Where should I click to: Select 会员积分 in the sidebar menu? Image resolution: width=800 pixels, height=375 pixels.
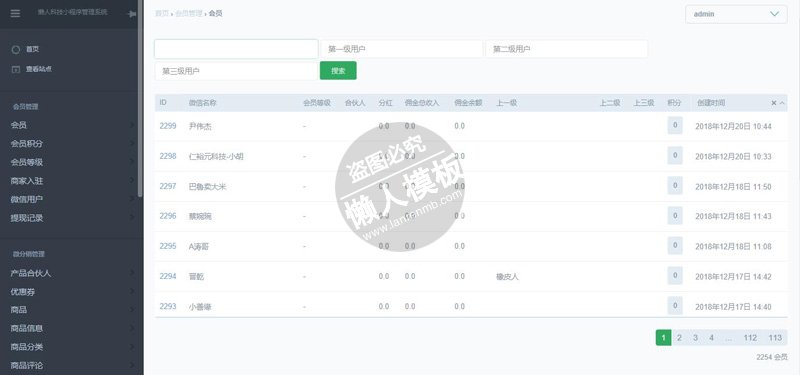[x=27, y=144]
